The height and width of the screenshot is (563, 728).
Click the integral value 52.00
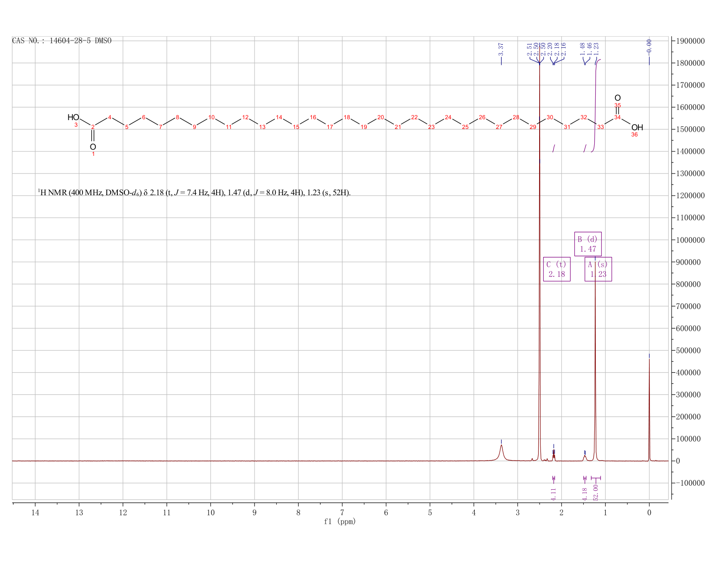(596, 492)
